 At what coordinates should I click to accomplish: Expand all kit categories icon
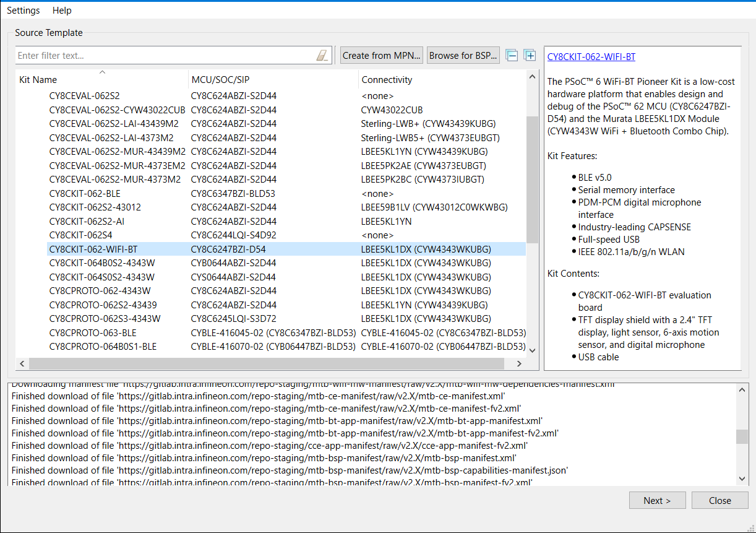[530, 55]
